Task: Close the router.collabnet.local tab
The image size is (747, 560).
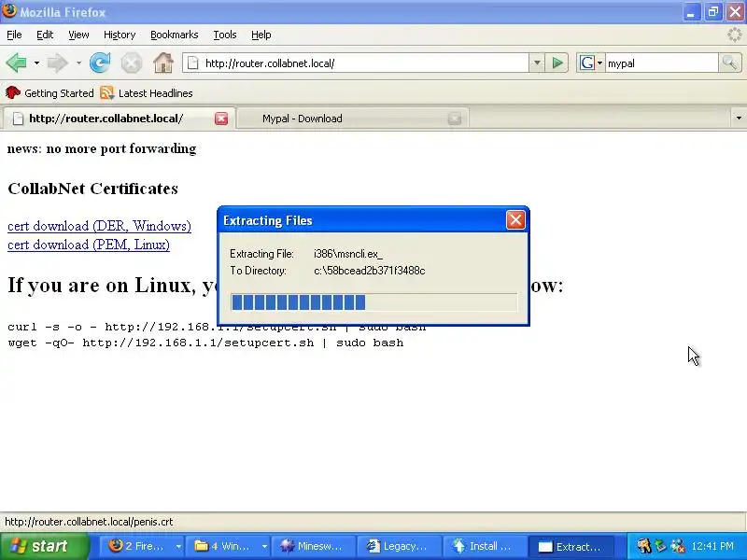Action: pyautogui.click(x=221, y=119)
